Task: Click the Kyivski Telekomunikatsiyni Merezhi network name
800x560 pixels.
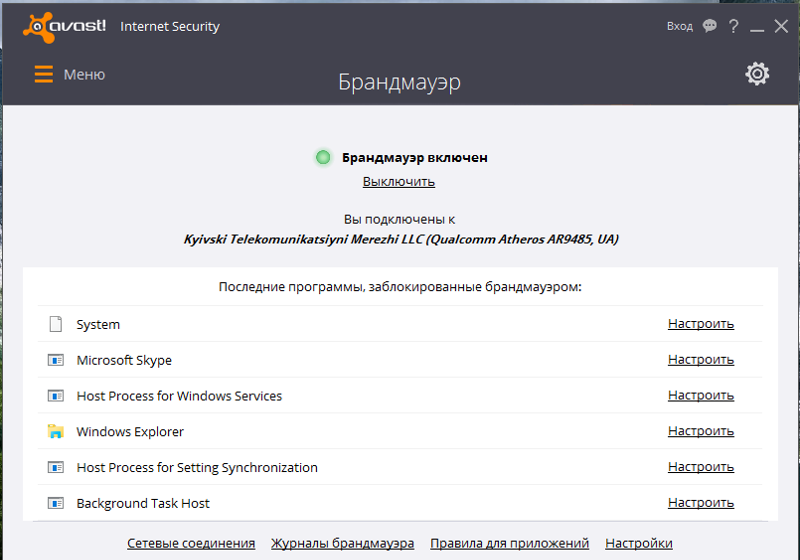Action: 401,239
